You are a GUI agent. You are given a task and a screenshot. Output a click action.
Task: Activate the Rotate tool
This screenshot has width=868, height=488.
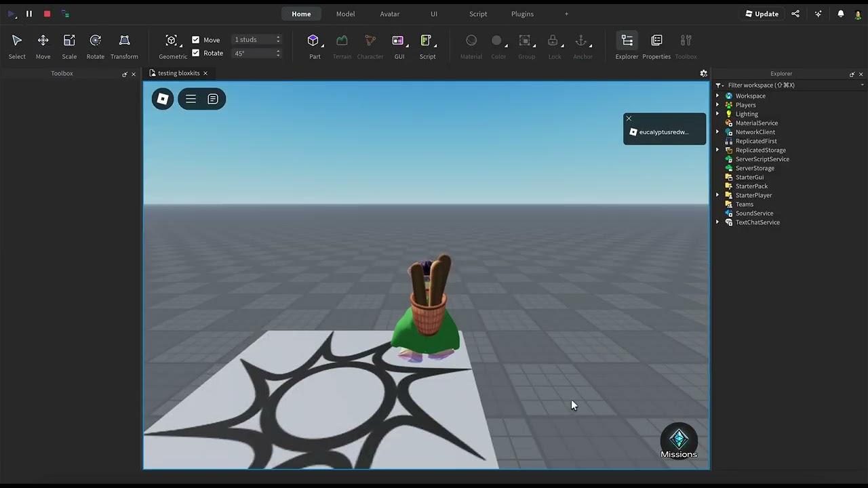pyautogui.click(x=96, y=47)
